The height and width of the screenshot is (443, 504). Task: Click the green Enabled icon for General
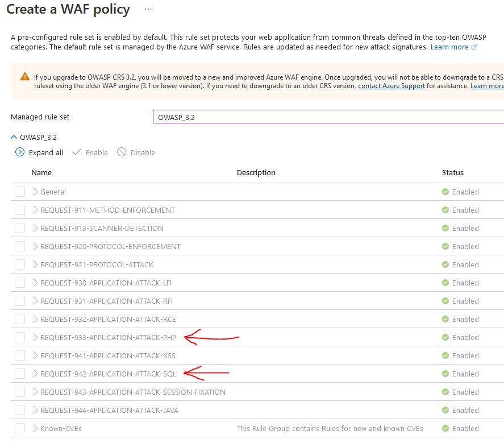[x=445, y=192]
